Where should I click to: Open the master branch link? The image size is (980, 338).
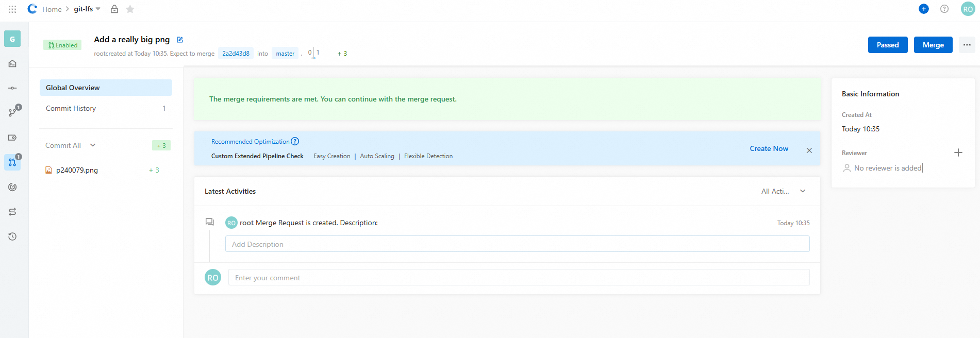click(x=285, y=53)
